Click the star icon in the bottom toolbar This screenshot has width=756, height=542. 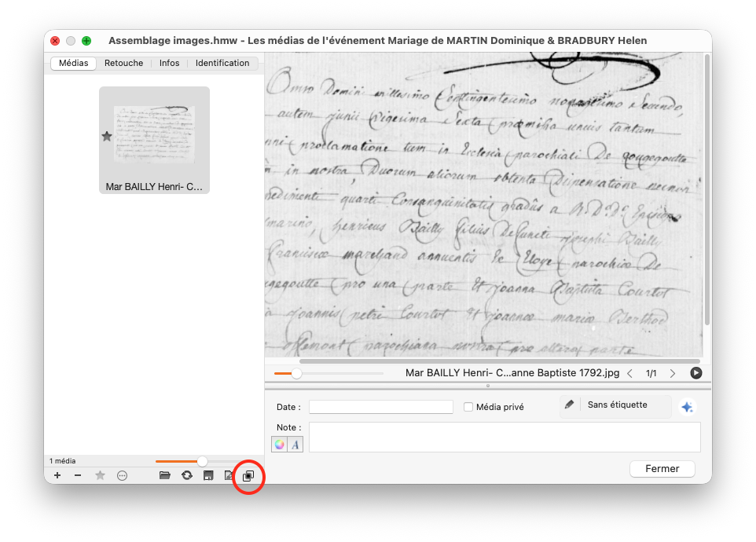(100, 475)
